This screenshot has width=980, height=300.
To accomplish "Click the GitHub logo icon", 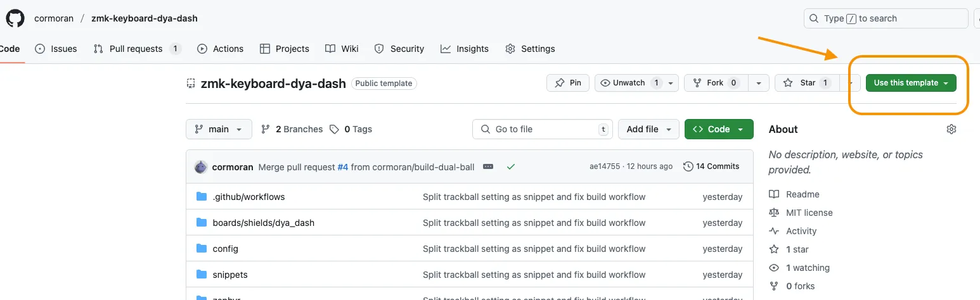I will (x=15, y=18).
